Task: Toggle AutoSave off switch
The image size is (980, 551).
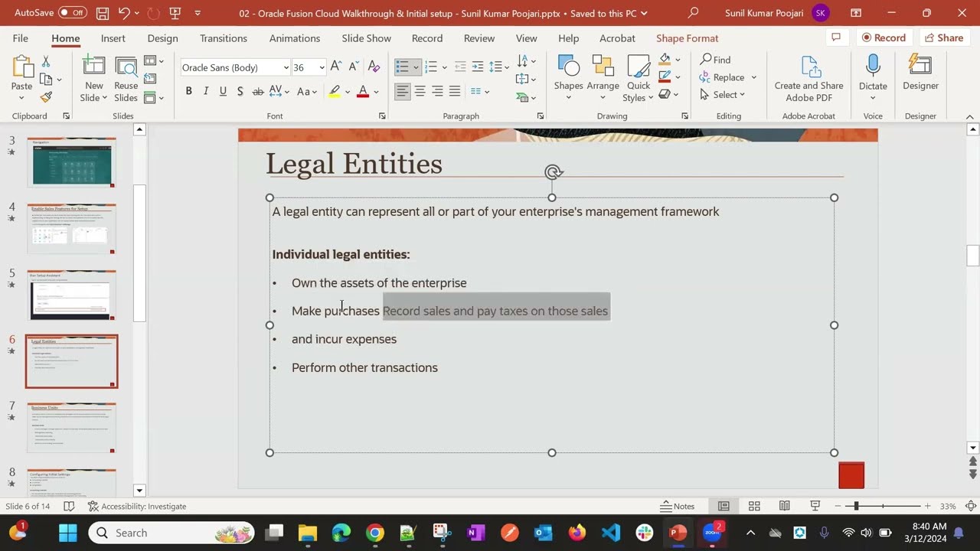Action: coord(73,13)
